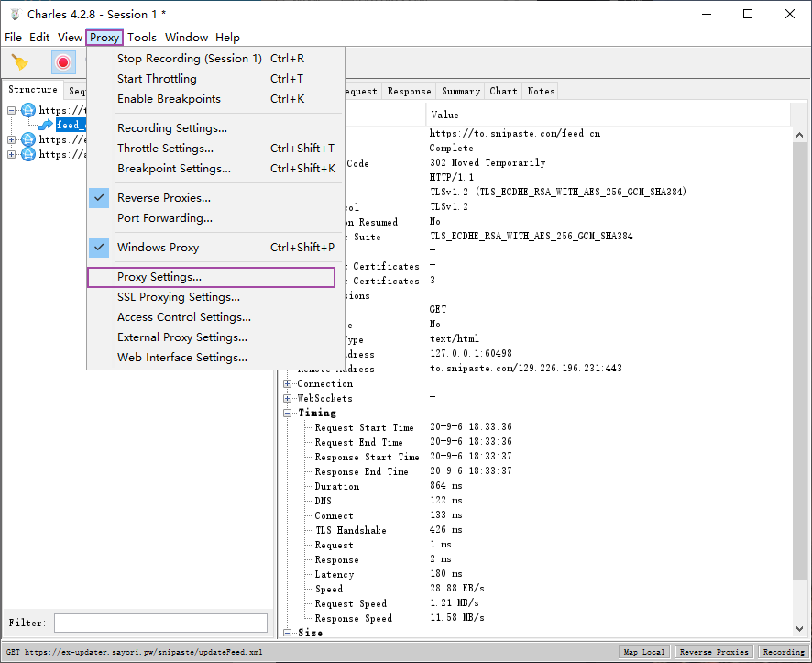Expand the third https host tree node
This screenshot has width=812, height=663.
[x=11, y=154]
